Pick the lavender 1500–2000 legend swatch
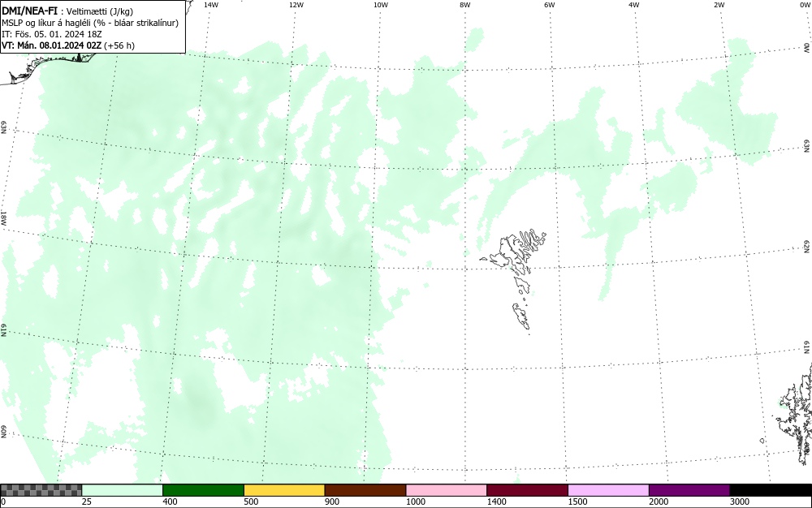The height and width of the screenshot is (508, 812). click(x=608, y=490)
